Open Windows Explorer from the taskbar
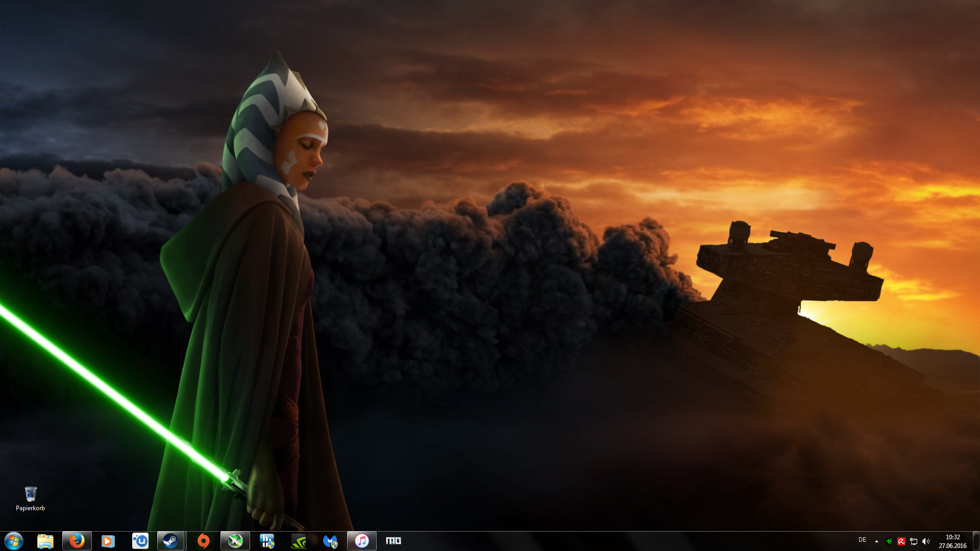Screen dimensions: 980x551 pos(45,541)
